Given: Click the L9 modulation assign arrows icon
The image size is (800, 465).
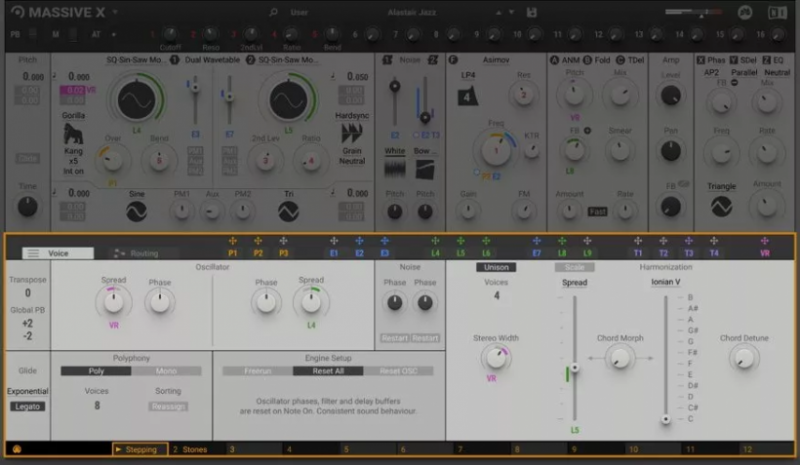Looking at the screenshot, I should pyautogui.click(x=587, y=241).
